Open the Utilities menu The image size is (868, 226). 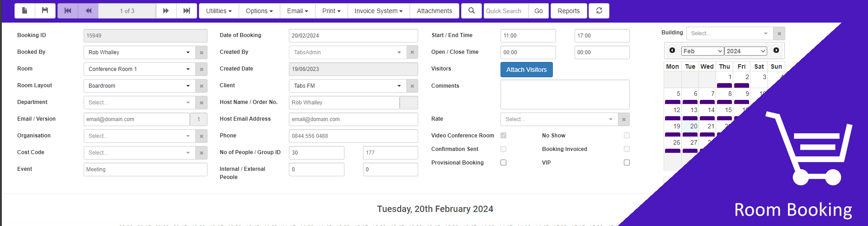pyautogui.click(x=219, y=11)
